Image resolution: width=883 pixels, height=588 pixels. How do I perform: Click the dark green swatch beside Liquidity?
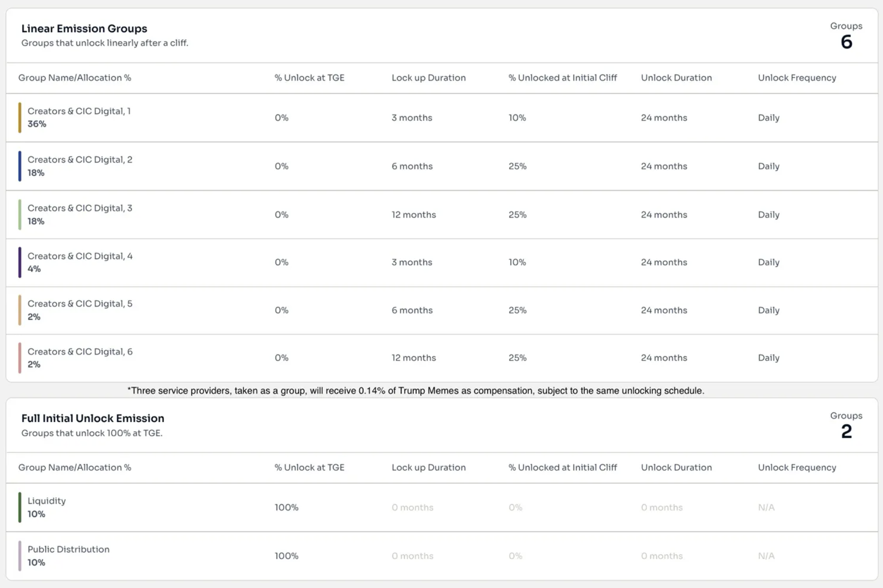tap(19, 507)
